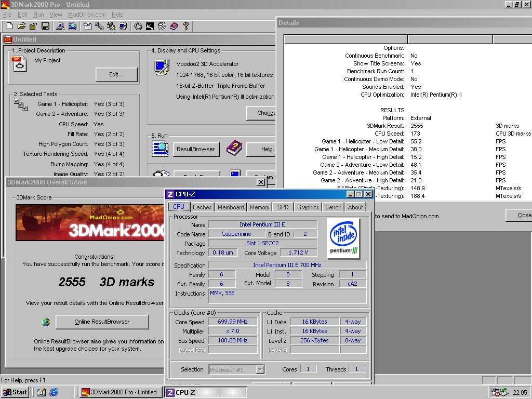Open Internet Explorer from the quick launch
Screen dimensions: 532x399
pyautogui.click(x=54, y=392)
